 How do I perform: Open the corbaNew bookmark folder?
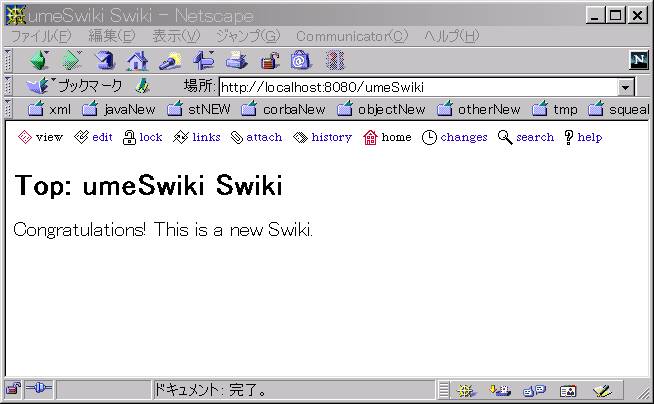[x=283, y=109]
